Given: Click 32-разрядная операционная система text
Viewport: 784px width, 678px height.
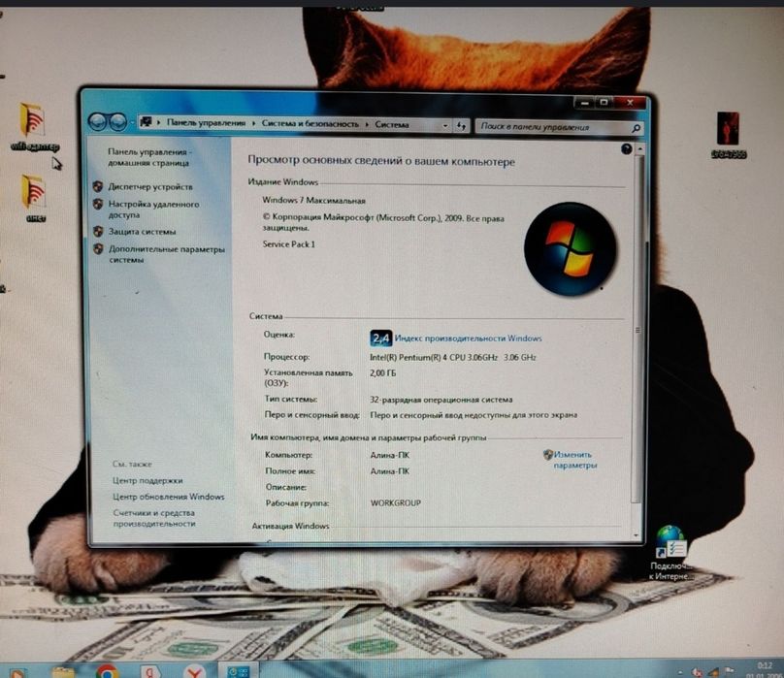Looking at the screenshot, I should tap(441, 400).
